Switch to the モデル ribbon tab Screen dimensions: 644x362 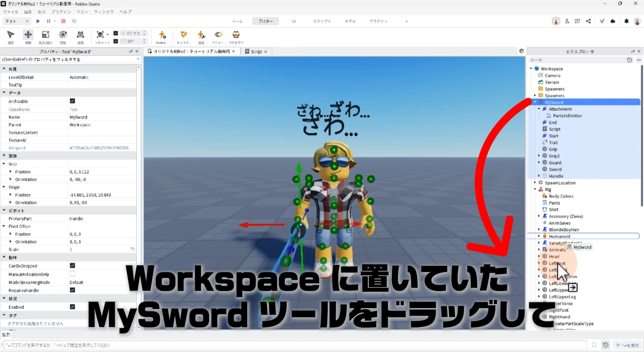point(350,21)
